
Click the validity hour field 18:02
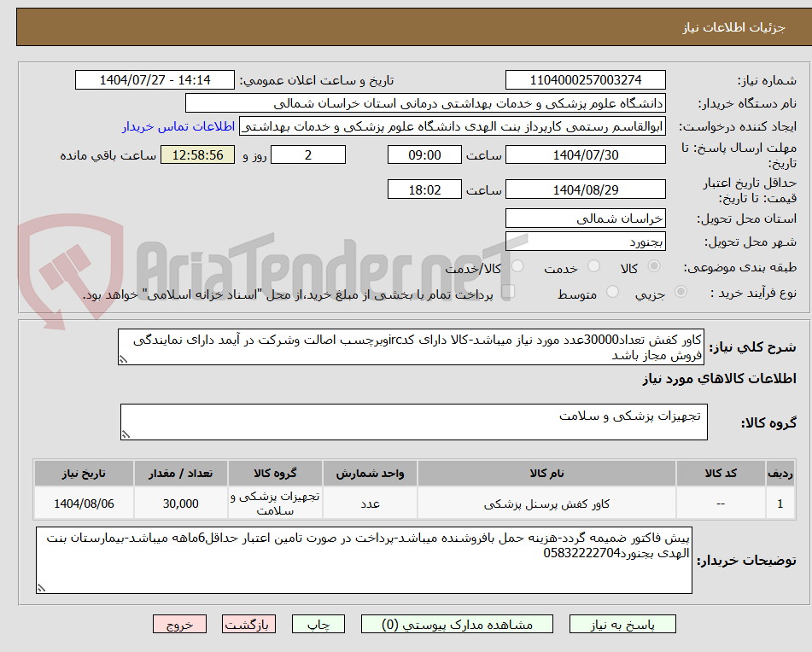point(424,190)
